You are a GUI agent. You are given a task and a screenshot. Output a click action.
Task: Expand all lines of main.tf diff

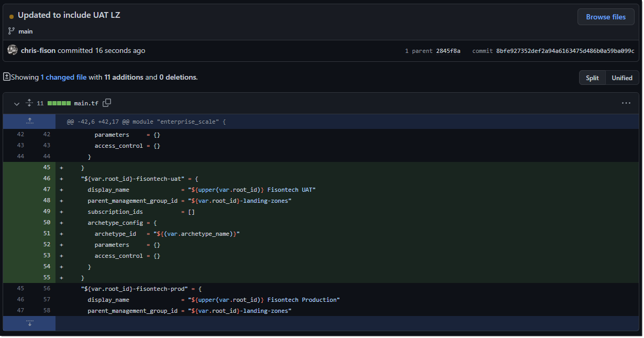[29, 103]
